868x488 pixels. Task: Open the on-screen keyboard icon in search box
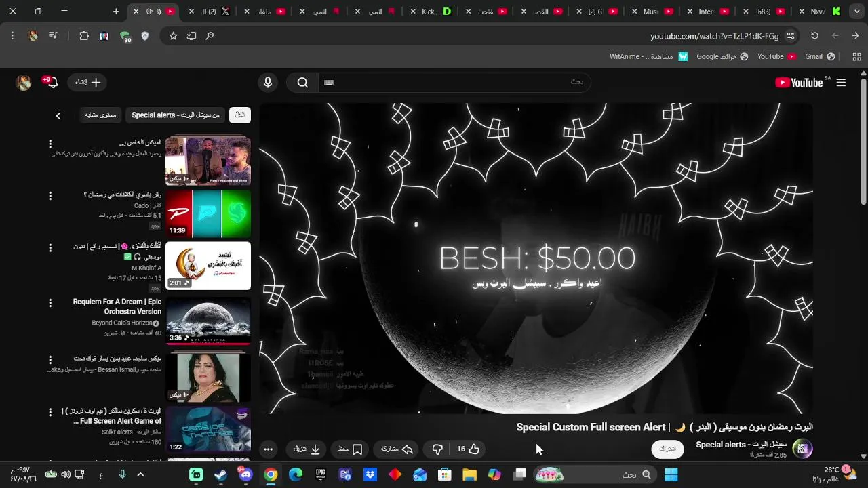point(329,83)
